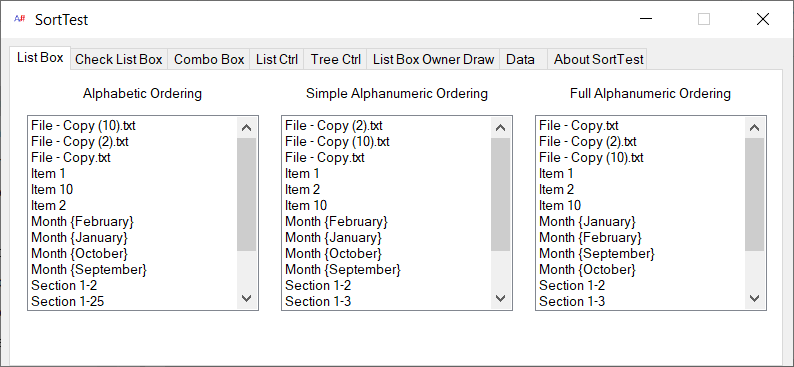794x367 pixels.
Task: Select 'Item 1' in Alphabetic Ordering list
Action: (133, 174)
